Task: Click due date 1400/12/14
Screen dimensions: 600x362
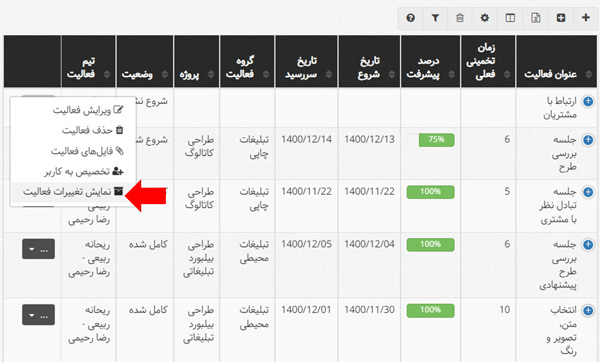Action: pyautogui.click(x=307, y=139)
